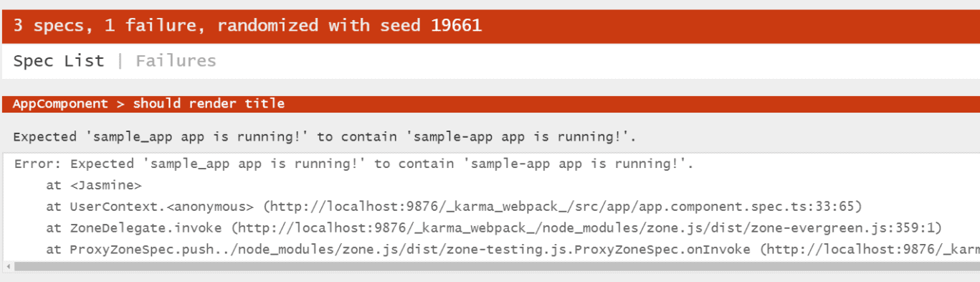Screen dimensions: 980x282
Task: Click the app.component.spec.ts:33:65 URL
Action: coord(562,207)
